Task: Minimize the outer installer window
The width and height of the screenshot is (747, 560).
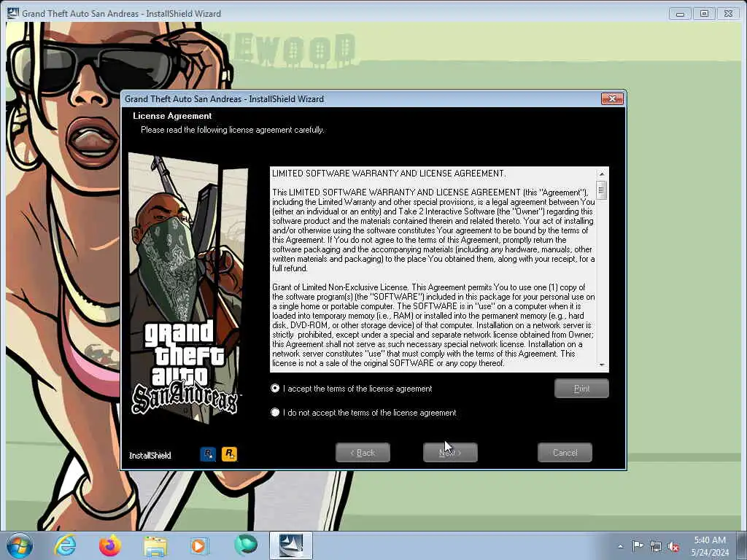Action: click(680, 13)
